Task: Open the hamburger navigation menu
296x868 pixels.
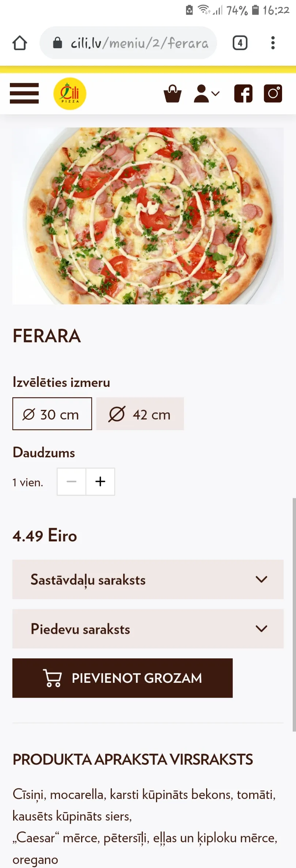Action: (x=24, y=93)
